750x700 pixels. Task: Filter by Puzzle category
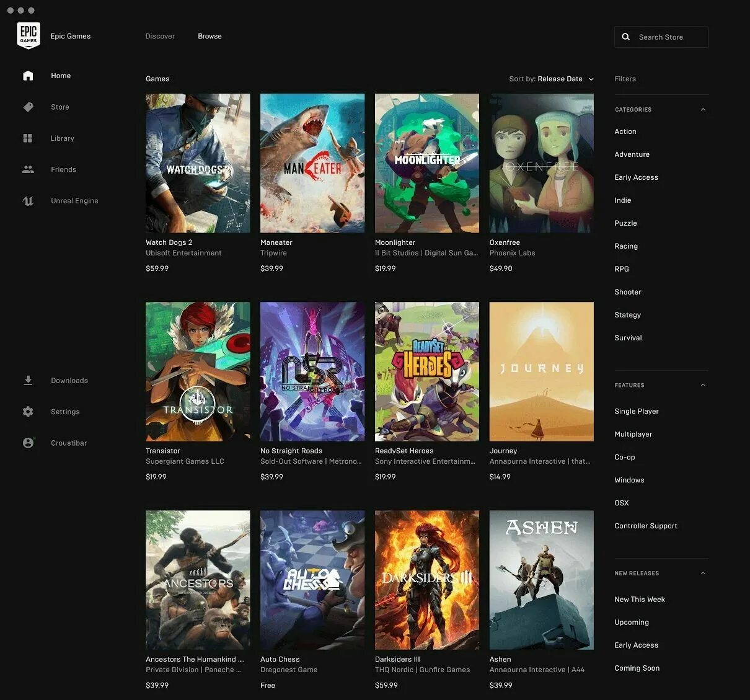626,223
